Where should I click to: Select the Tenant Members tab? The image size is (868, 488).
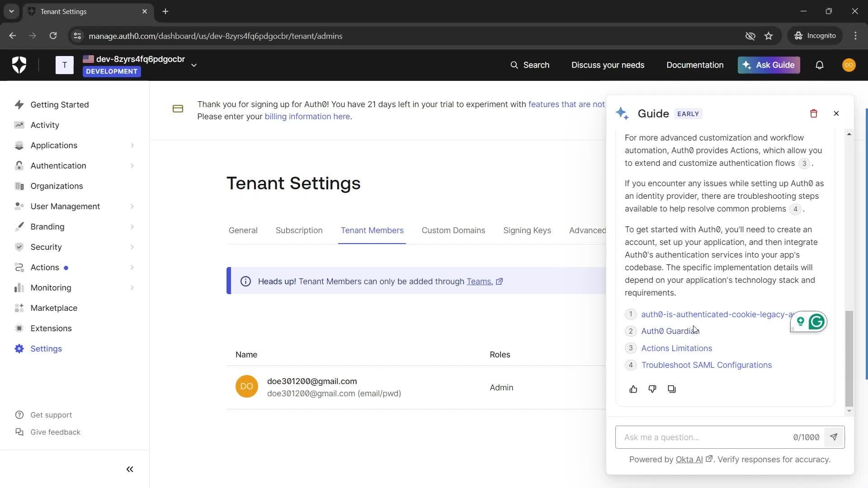pos(372,230)
